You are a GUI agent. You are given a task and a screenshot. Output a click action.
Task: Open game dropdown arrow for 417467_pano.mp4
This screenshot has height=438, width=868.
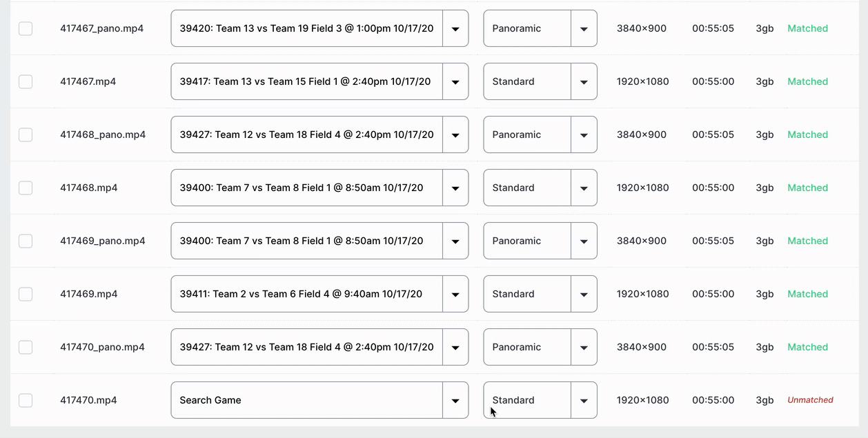(455, 28)
